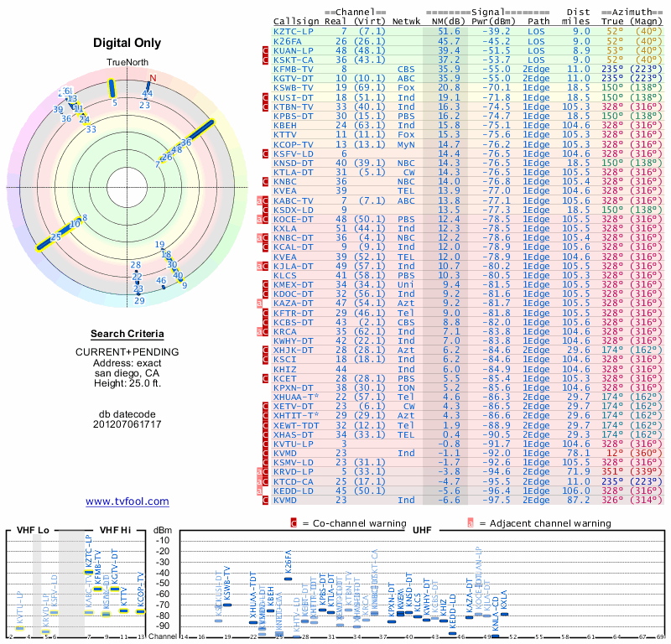Click the K26FA marker in UHF chart
The image size is (671, 644).
tap(288, 579)
